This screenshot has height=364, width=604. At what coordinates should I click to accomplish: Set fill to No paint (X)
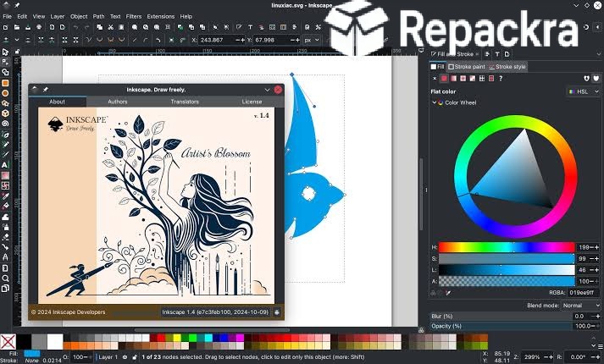435,79
